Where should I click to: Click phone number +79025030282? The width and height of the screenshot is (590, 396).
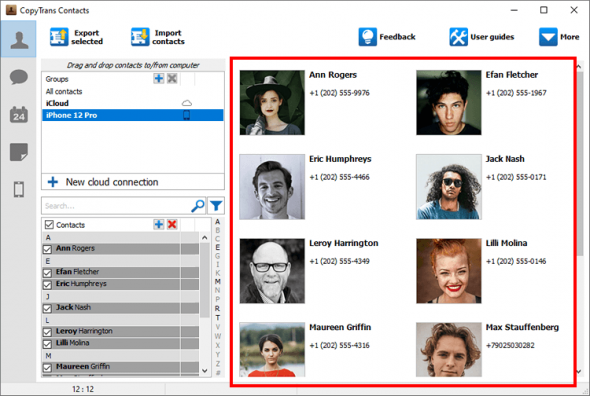point(510,345)
